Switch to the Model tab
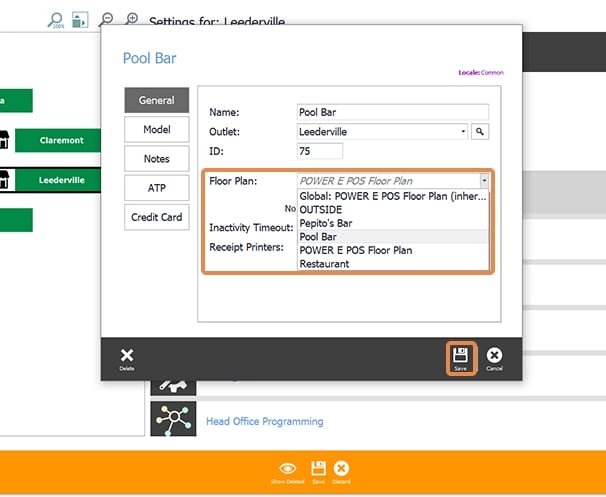The image size is (606, 497). (x=157, y=129)
